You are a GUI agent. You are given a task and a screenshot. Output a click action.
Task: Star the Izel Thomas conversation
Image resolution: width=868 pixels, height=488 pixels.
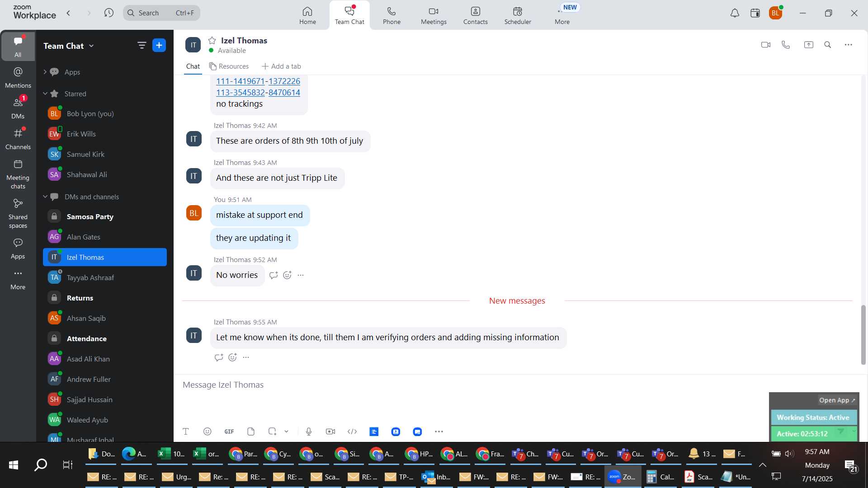pos(212,41)
